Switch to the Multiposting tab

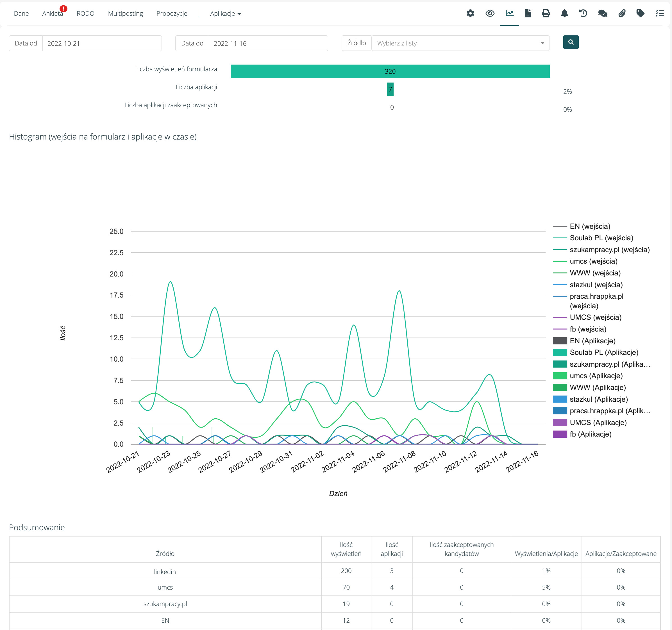125,13
